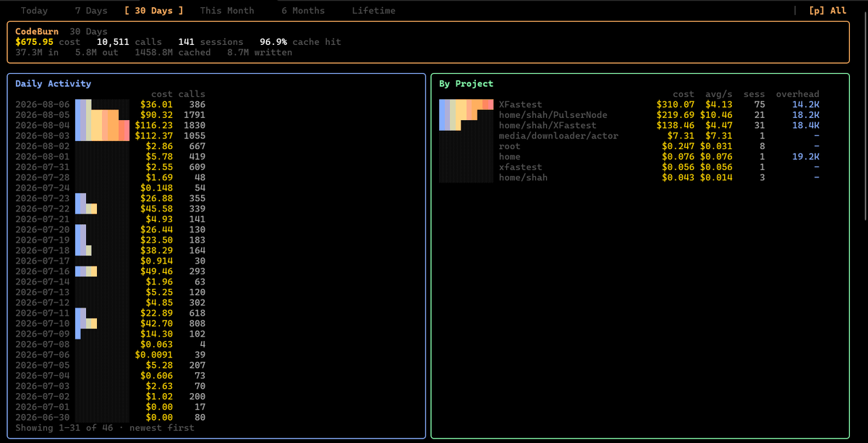Click the 2026-07-22 activity bar
This screenshot has width=868, height=443.
86,209
